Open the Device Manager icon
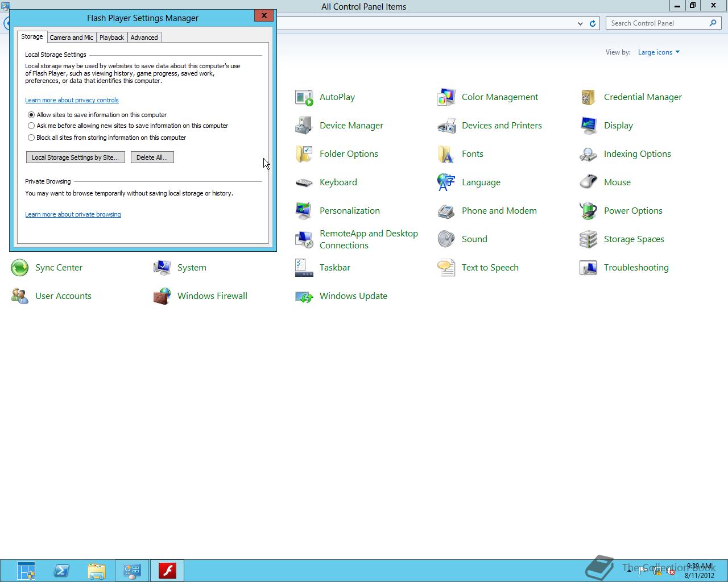Image resolution: width=728 pixels, height=582 pixels. point(304,126)
